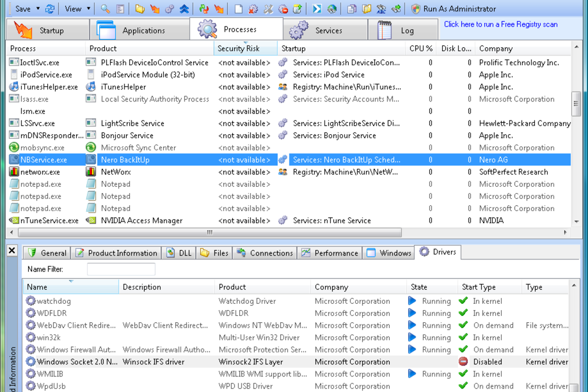This screenshot has height=392, width=588.
Task: Click the green sync icon beside mobsync.exe
Action: coord(14,148)
